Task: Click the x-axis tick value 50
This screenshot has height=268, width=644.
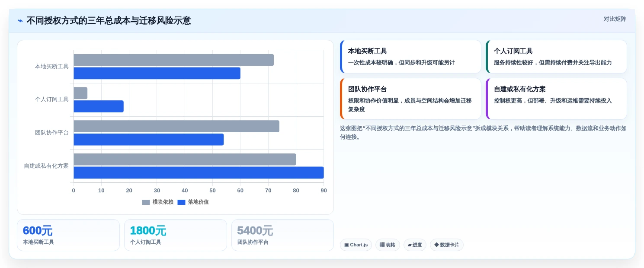Action: [x=212, y=191]
